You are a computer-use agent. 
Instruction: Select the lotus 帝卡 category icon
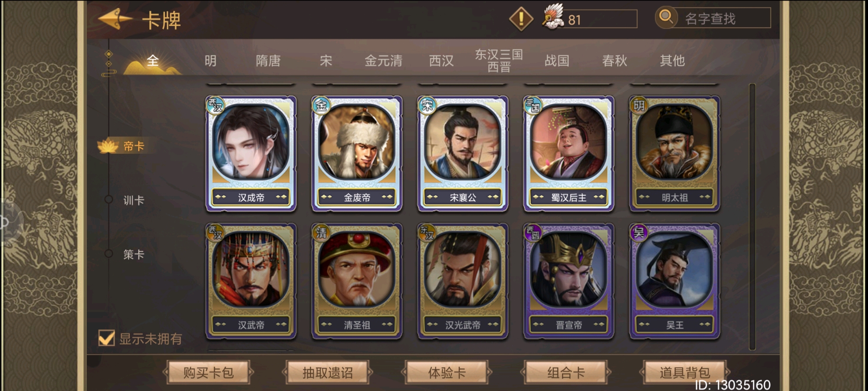click(x=108, y=146)
